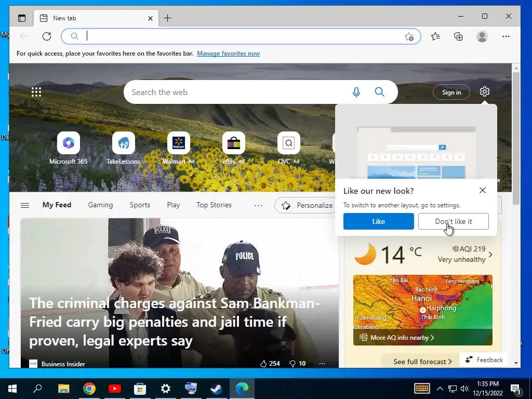Viewport: 532px width, 399px height.
Task: Open Edge Settings and more menu
Action: 506,36
